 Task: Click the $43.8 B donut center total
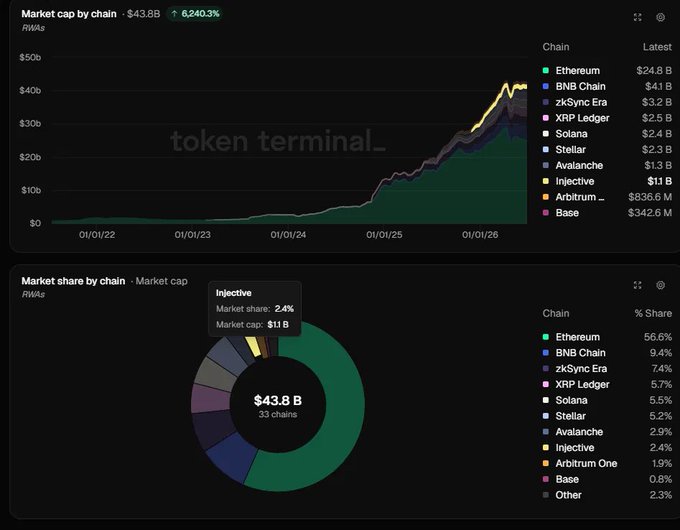point(278,400)
